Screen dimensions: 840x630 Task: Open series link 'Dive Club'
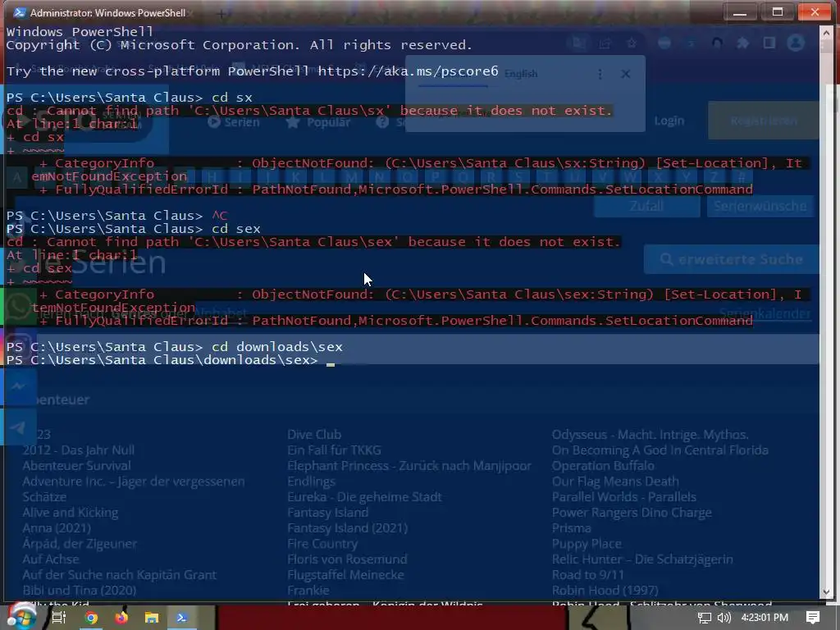[314, 435]
